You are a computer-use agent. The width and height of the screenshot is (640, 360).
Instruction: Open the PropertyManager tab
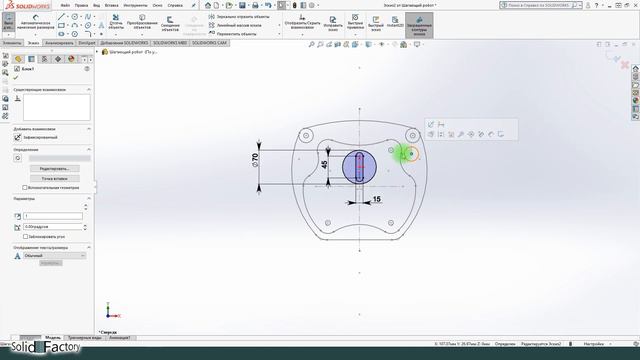tap(31, 59)
